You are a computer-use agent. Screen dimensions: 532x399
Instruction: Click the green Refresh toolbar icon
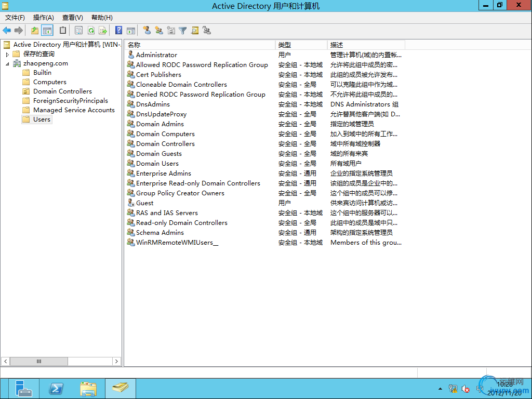[91, 31]
